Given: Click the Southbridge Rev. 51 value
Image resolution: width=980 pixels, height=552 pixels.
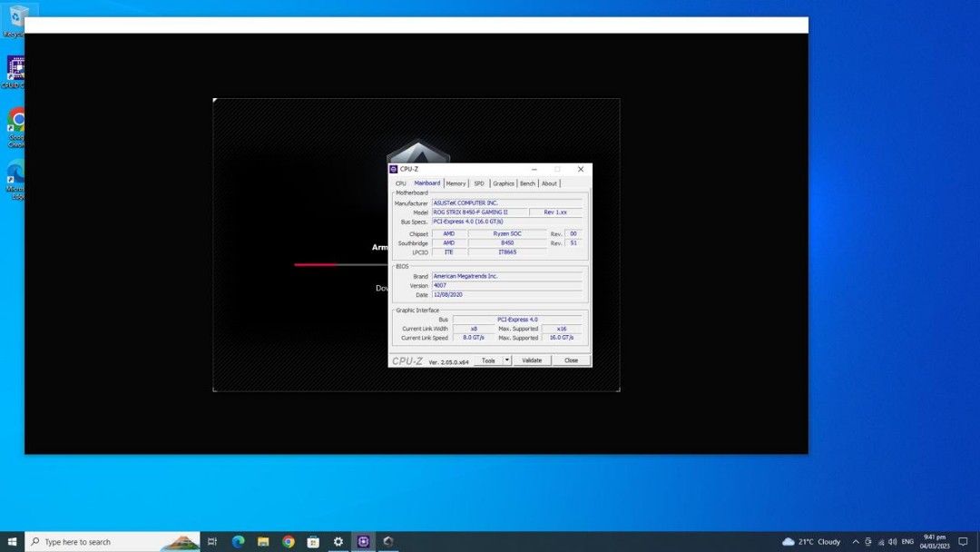Looking at the screenshot, I should [x=573, y=242].
